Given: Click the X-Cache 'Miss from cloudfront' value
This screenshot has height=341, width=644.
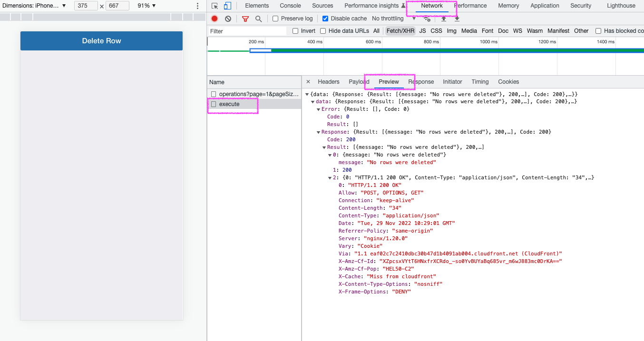Looking at the screenshot, I should pyautogui.click(x=401, y=277).
